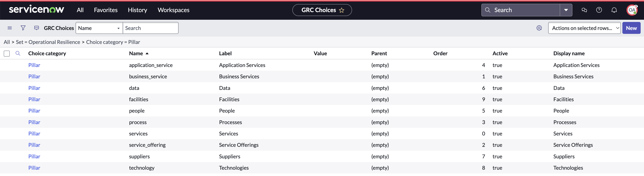Select all rows checkbox in header
Viewport: 644px width, 176px height.
(x=7, y=54)
